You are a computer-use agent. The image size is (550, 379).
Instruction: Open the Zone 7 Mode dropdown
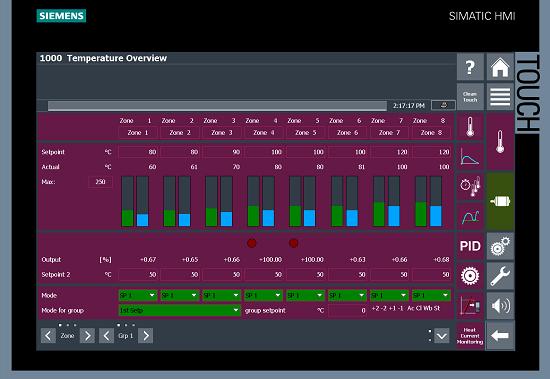coord(389,295)
